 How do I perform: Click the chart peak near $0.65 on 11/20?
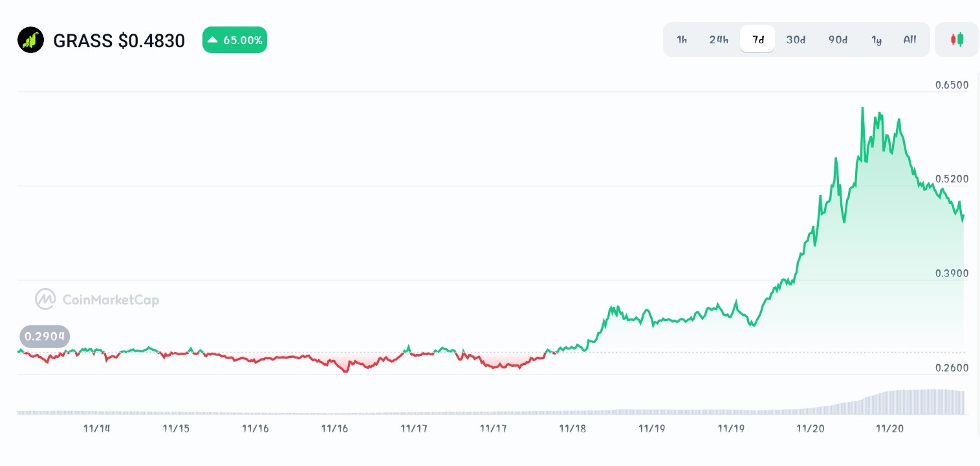(863, 108)
